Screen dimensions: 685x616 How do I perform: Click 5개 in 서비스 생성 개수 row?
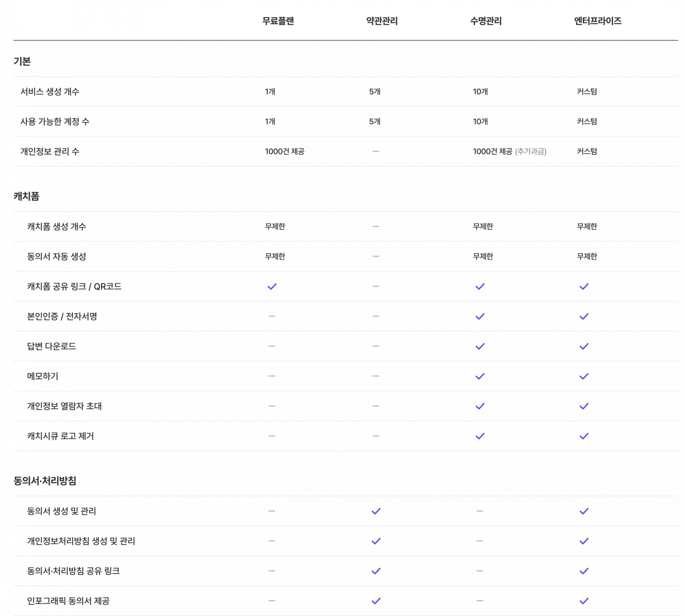[374, 92]
